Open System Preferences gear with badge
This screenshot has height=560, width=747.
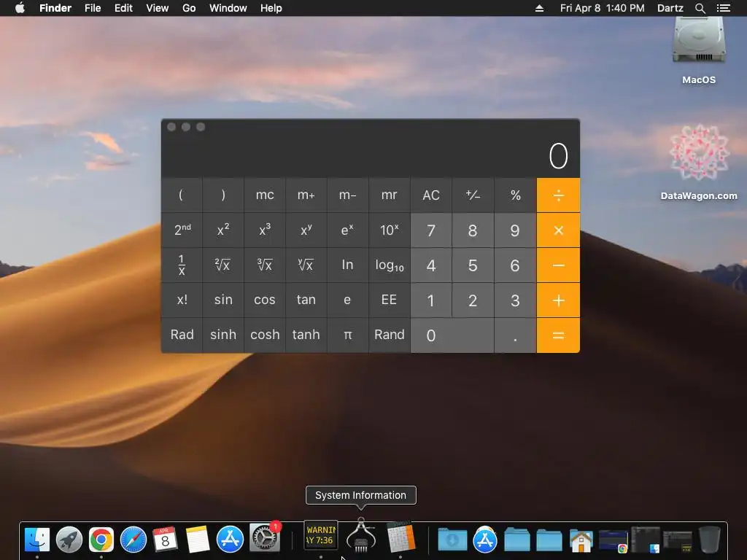tap(264, 538)
